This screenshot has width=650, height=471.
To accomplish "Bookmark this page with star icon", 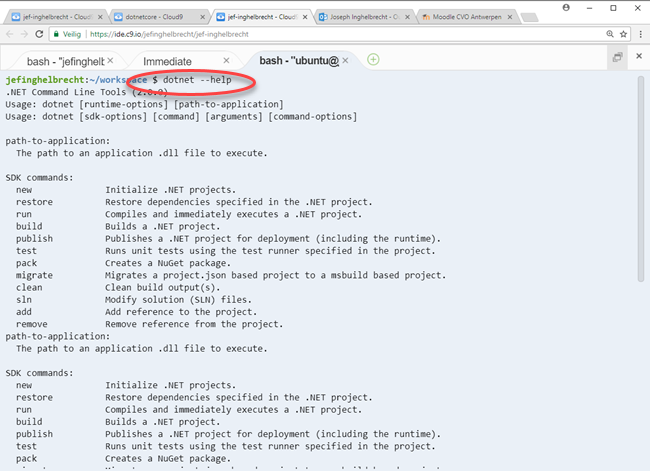I will pos(622,33).
